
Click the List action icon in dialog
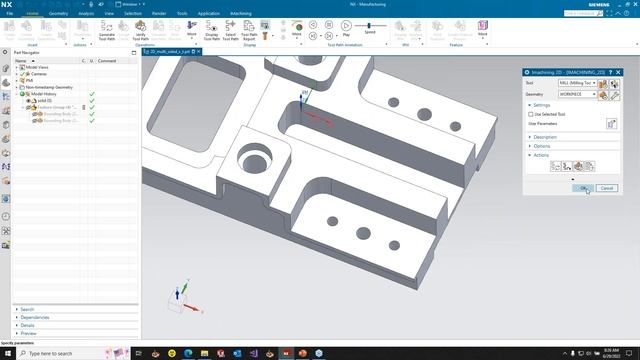click(590, 166)
